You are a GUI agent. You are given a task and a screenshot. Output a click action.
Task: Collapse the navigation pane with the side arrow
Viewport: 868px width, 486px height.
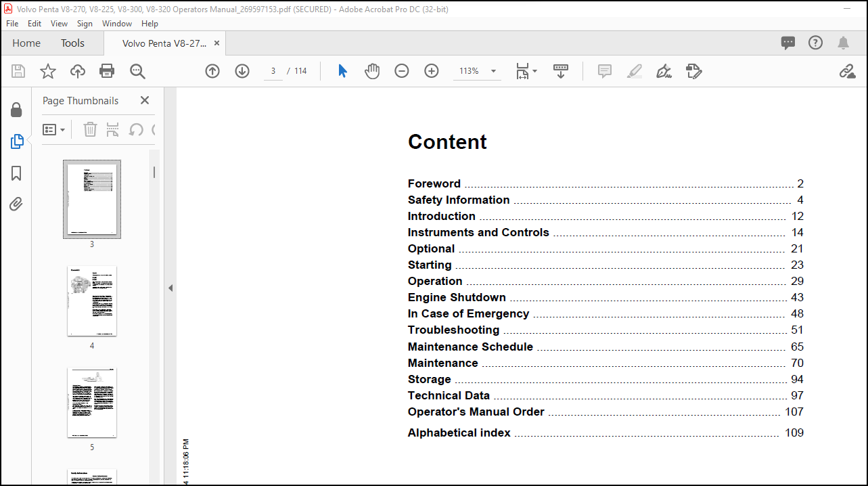pyautogui.click(x=170, y=288)
